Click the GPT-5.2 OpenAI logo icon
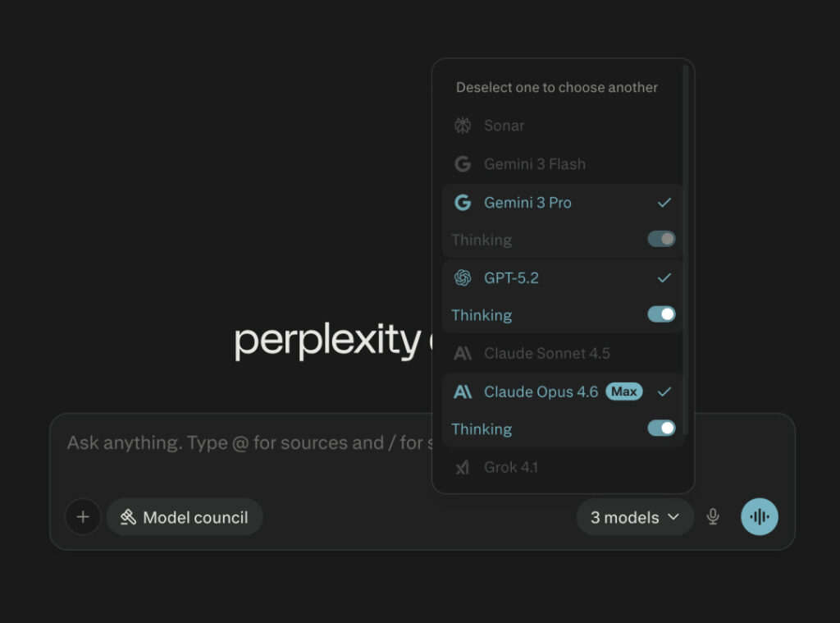 [x=463, y=278]
